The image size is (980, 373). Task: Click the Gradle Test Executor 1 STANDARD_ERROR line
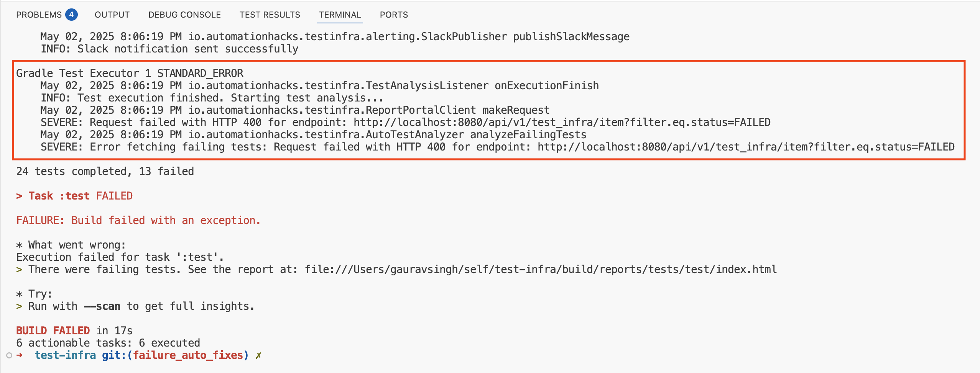coord(130,74)
